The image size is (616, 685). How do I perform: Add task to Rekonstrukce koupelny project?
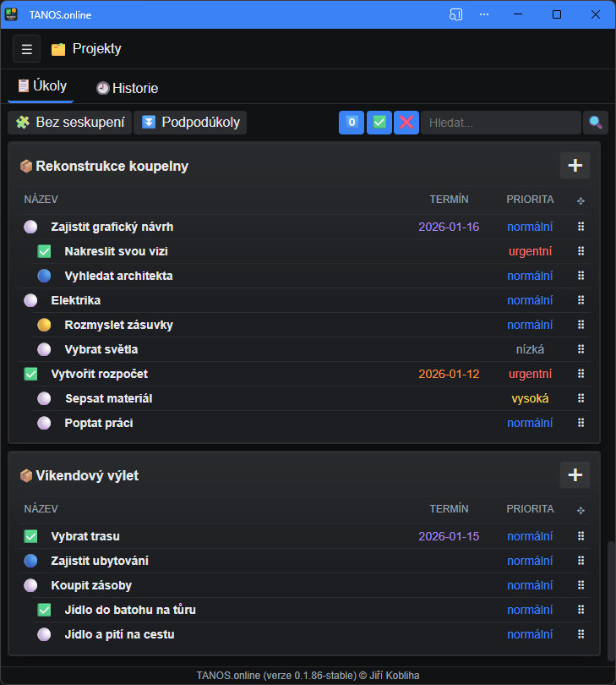point(575,166)
